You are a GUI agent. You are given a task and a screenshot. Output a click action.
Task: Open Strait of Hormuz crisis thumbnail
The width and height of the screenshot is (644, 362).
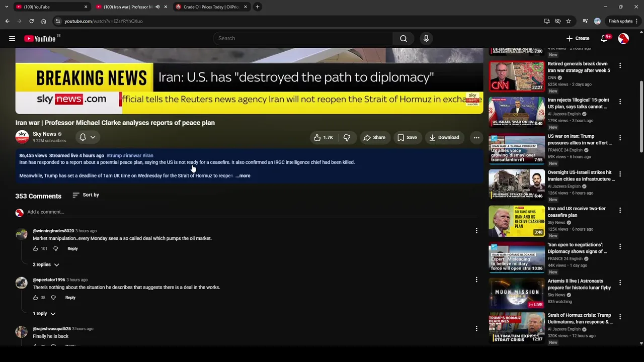pos(517,328)
